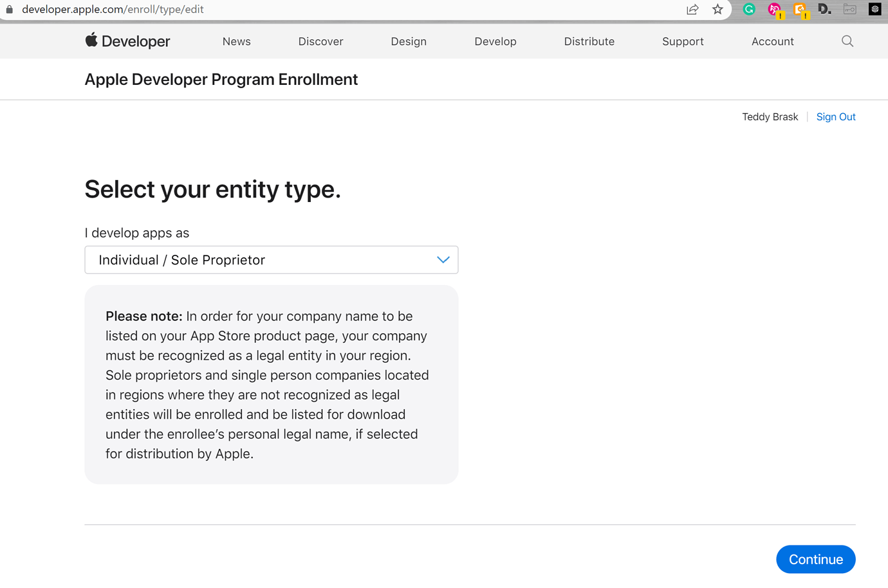Click the pink extension icon with warning badge

coord(775,10)
